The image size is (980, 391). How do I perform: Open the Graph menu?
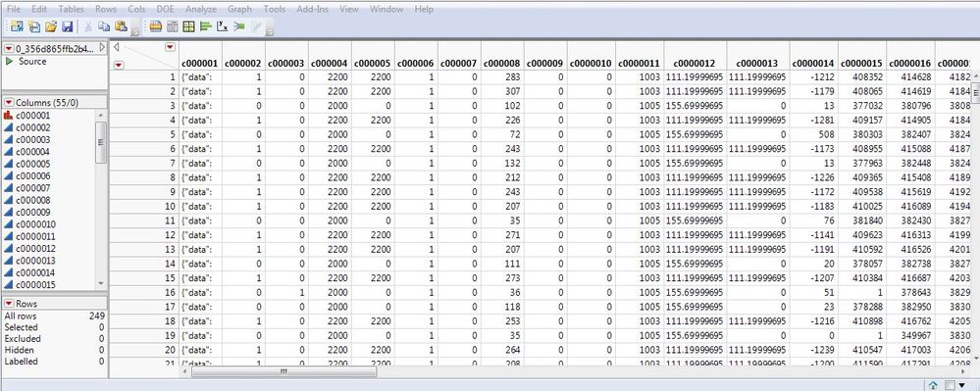[x=240, y=10]
